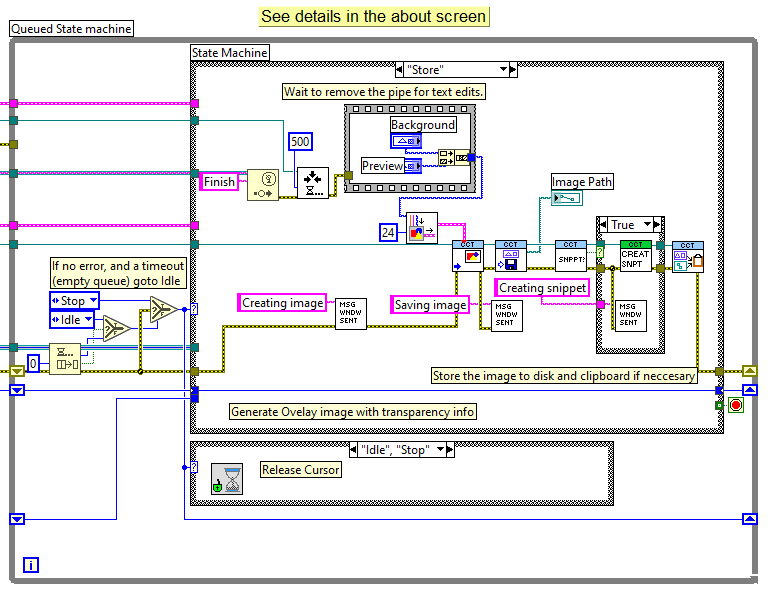Click the Image Path indicator terminal
This screenshot has width=774, height=596.
point(567,198)
